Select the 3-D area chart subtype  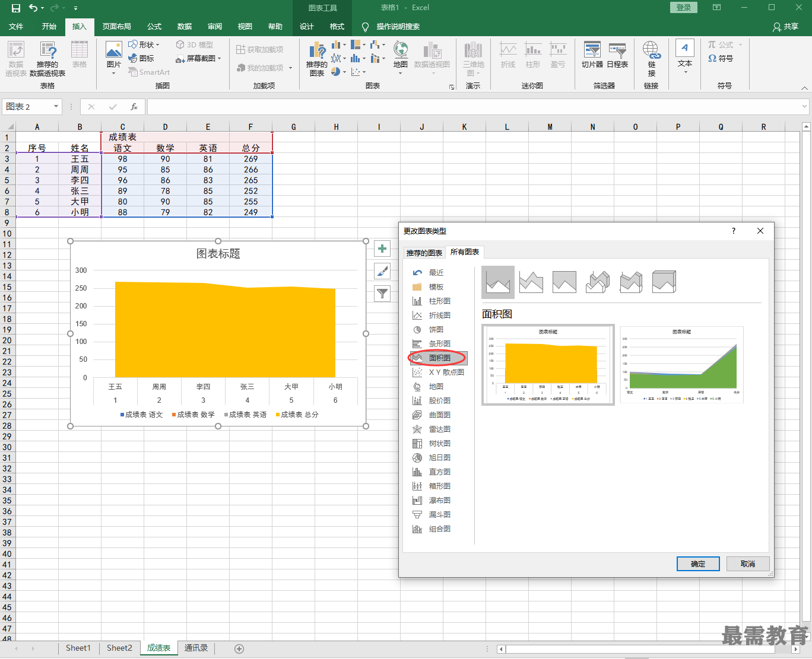click(x=598, y=282)
